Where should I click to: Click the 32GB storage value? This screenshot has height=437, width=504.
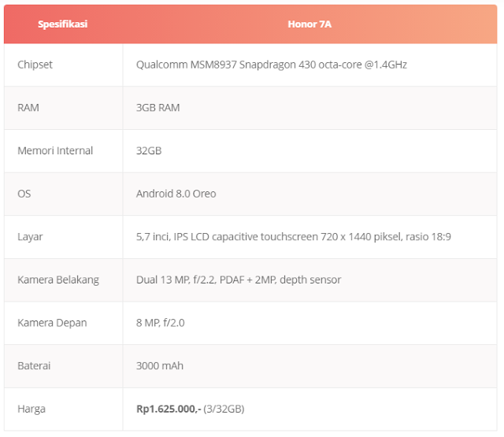tap(149, 150)
